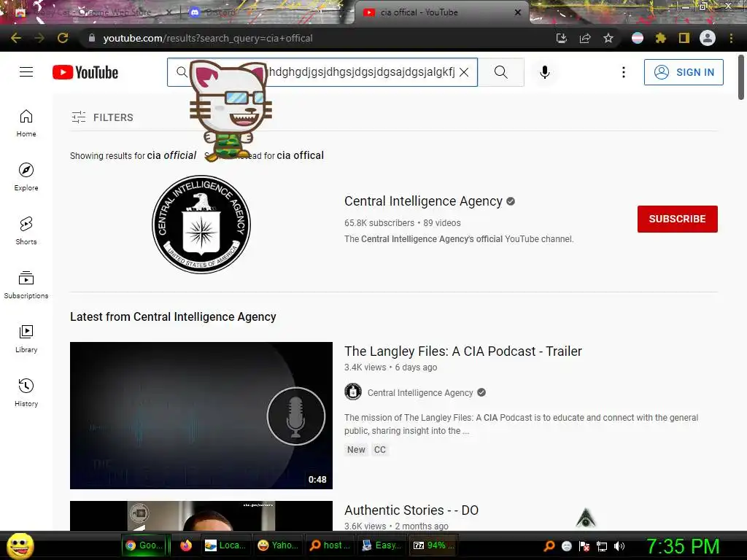Open the YouTube three-dot settings menu
747x560 pixels.
pyautogui.click(x=623, y=72)
